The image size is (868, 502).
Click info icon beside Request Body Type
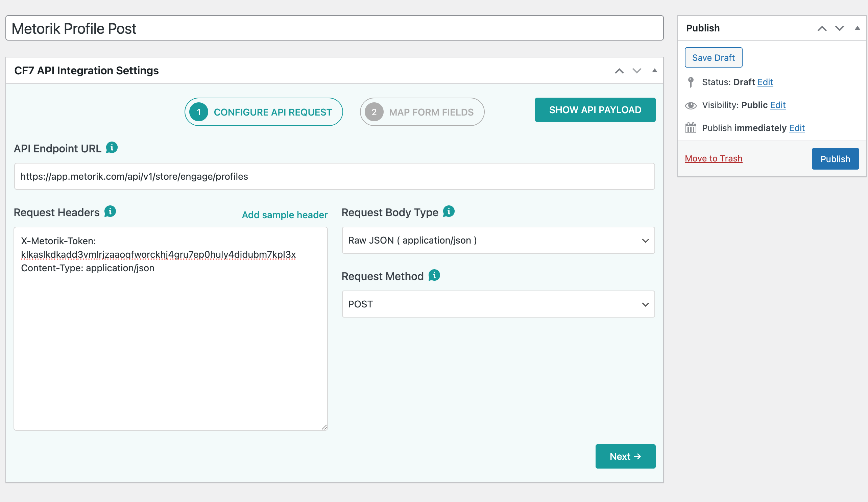(x=449, y=211)
